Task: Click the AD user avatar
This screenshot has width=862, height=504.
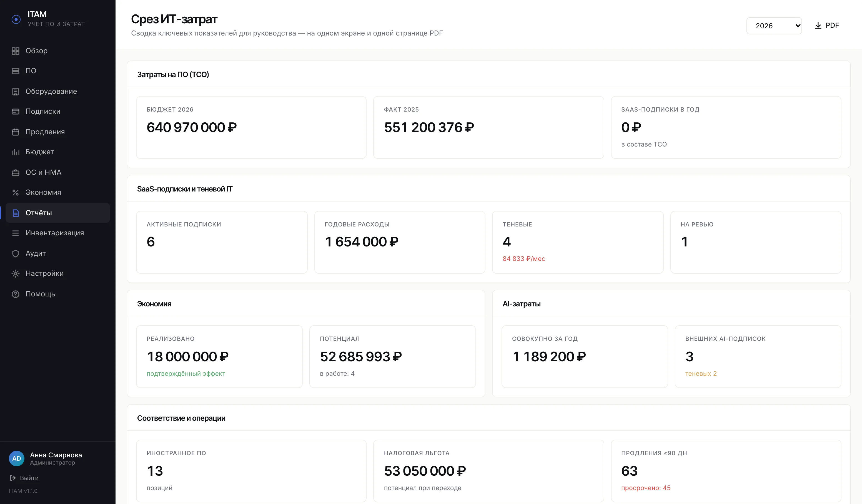Action: pos(16,458)
